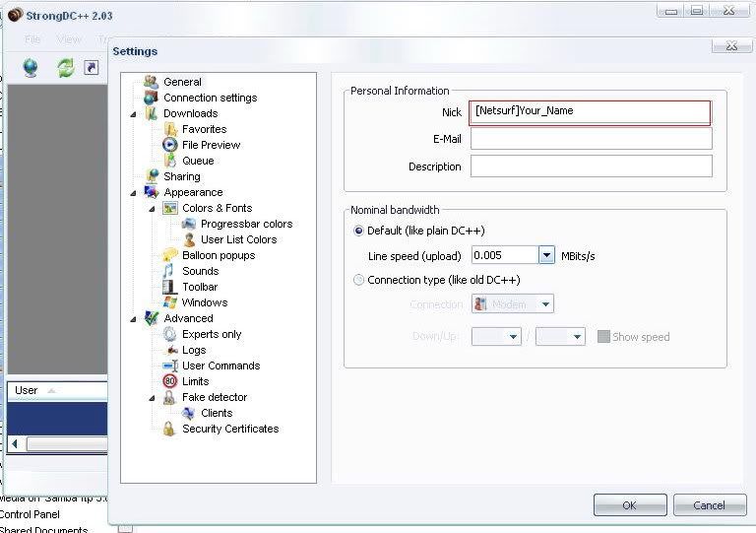The image size is (756, 533).
Task: Click the Connection settings globe icon
Action: click(x=151, y=98)
